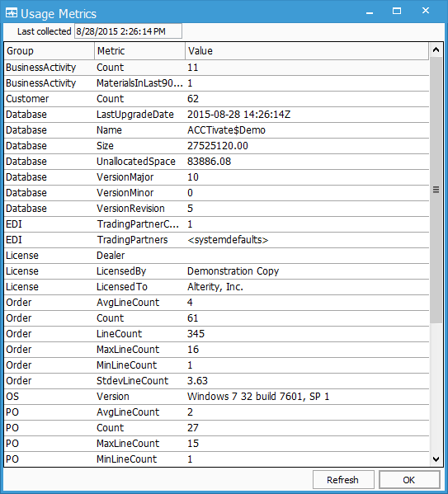Screen dimensions: 448x494
Task: Close the Usage Metrics window
Action: pos(426,11)
